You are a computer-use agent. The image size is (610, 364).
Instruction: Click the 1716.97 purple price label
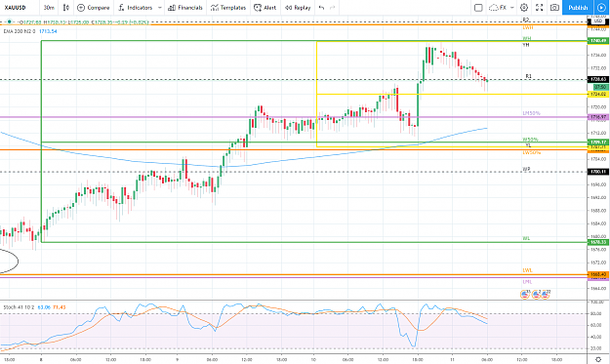598,117
